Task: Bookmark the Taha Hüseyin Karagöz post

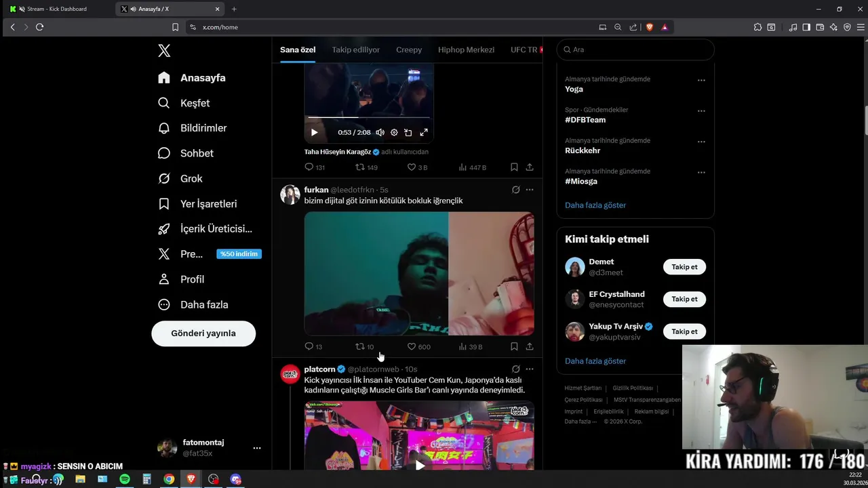Action: (514, 167)
